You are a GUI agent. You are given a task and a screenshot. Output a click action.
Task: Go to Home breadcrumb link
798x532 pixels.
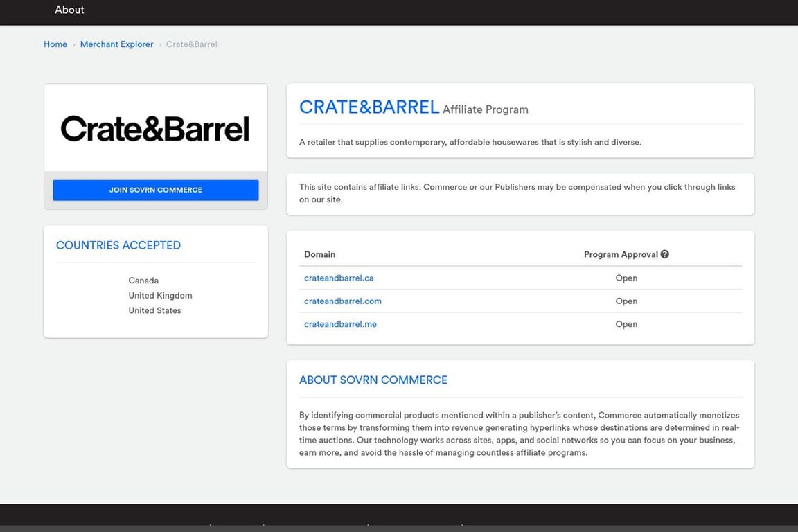tap(55, 44)
